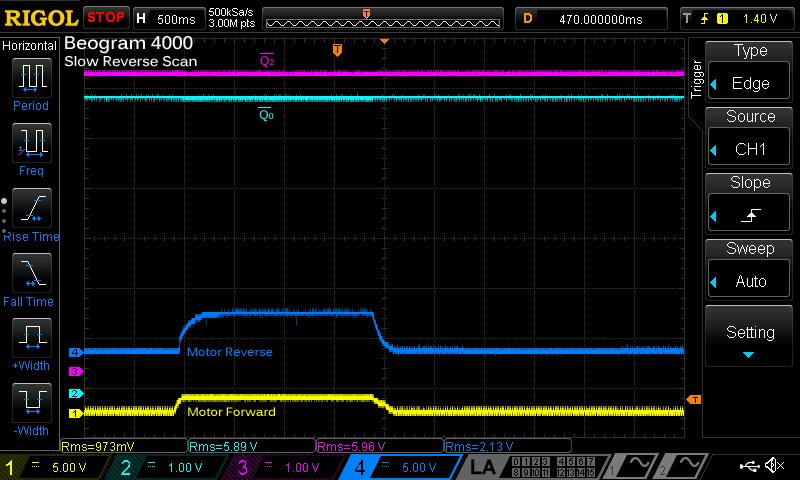Choose the Rise Time measurement icon

[x=30, y=205]
